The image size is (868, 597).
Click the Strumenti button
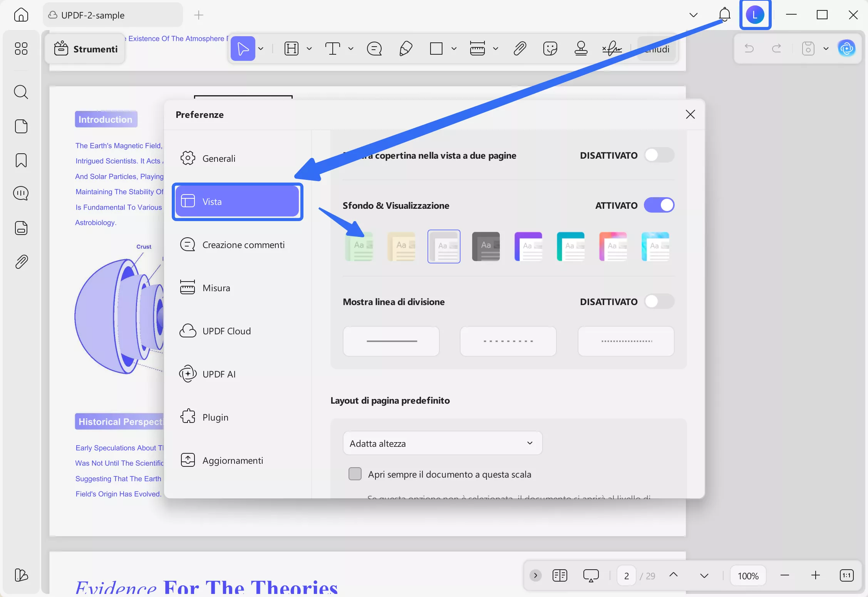tap(86, 49)
